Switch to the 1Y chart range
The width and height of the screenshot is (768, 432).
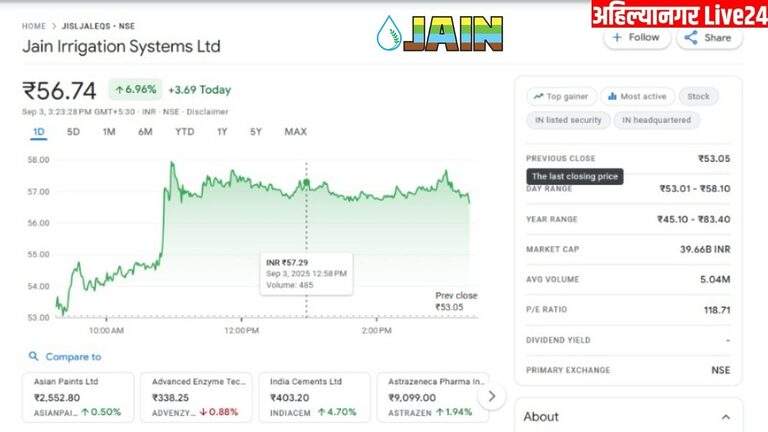tap(222, 132)
